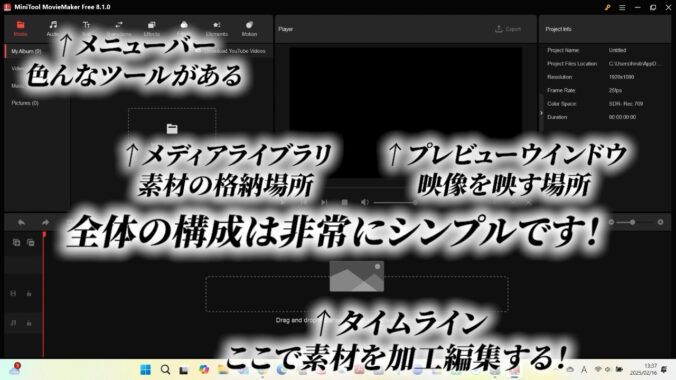The width and height of the screenshot is (676, 380).
Task: Select My Album (0) in the sidebar
Action: [26, 51]
